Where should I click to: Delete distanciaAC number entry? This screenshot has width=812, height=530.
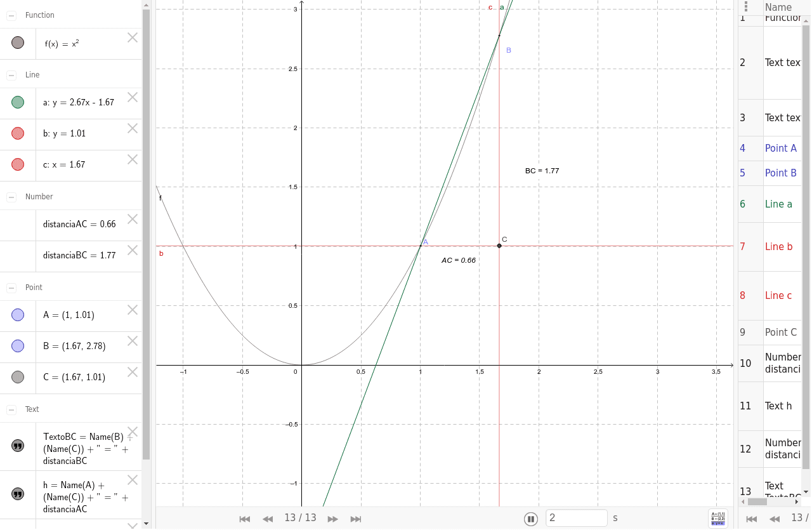point(133,219)
